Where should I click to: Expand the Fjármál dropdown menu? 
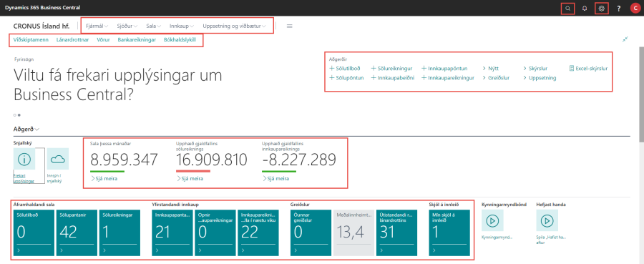point(97,26)
